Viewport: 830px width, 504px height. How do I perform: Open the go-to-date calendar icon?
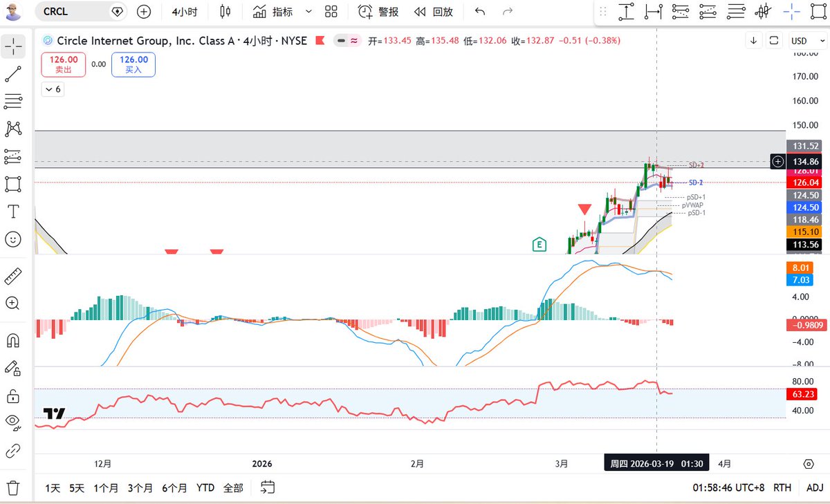[x=268, y=488]
